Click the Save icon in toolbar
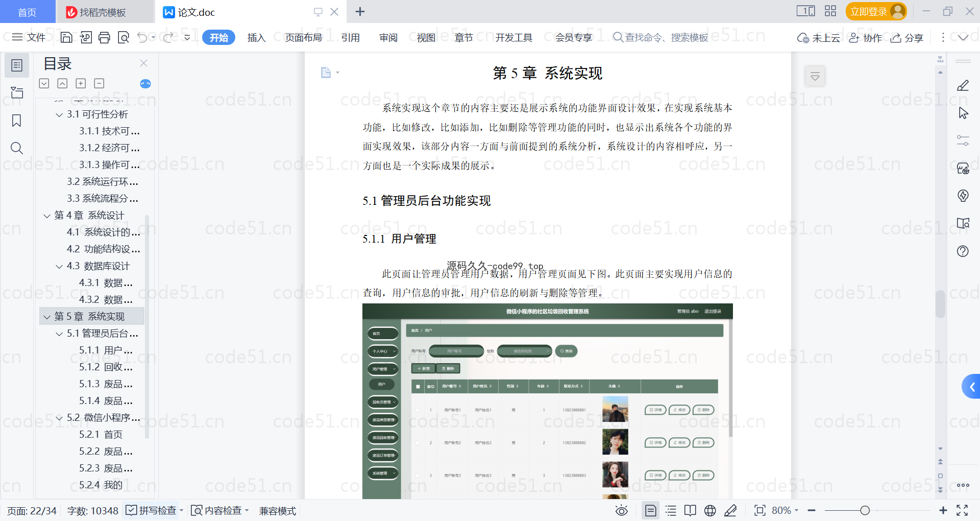980x521 pixels. [x=66, y=37]
